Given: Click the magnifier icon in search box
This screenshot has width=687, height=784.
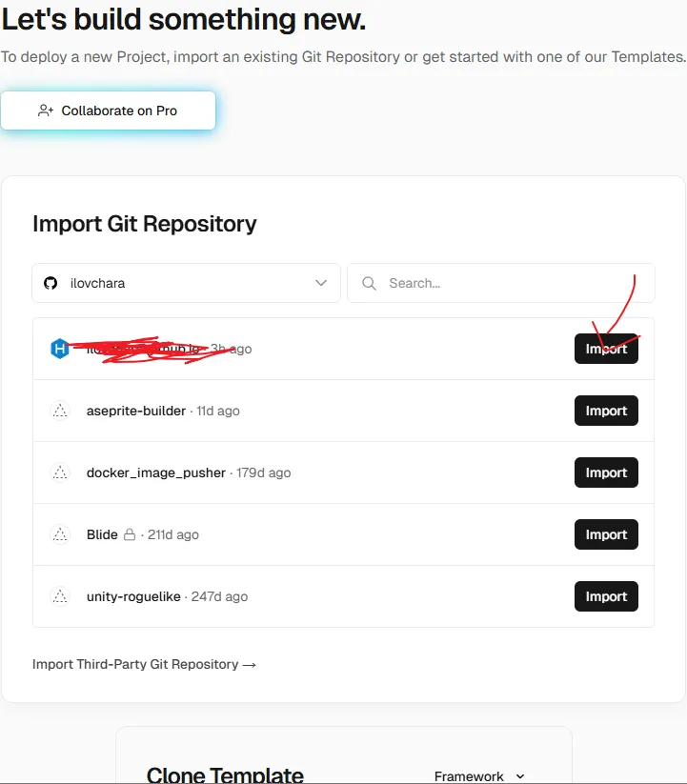Looking at the screenshot, I should click(369, 283).
